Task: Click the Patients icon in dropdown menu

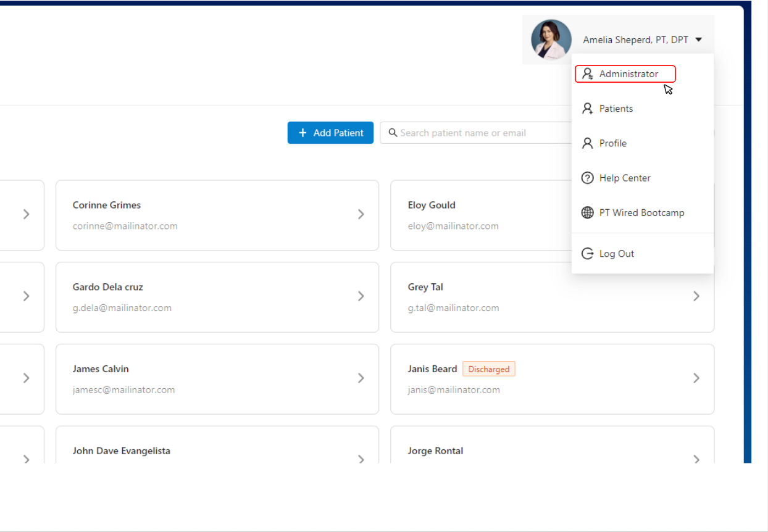Action: coord(588,109)
